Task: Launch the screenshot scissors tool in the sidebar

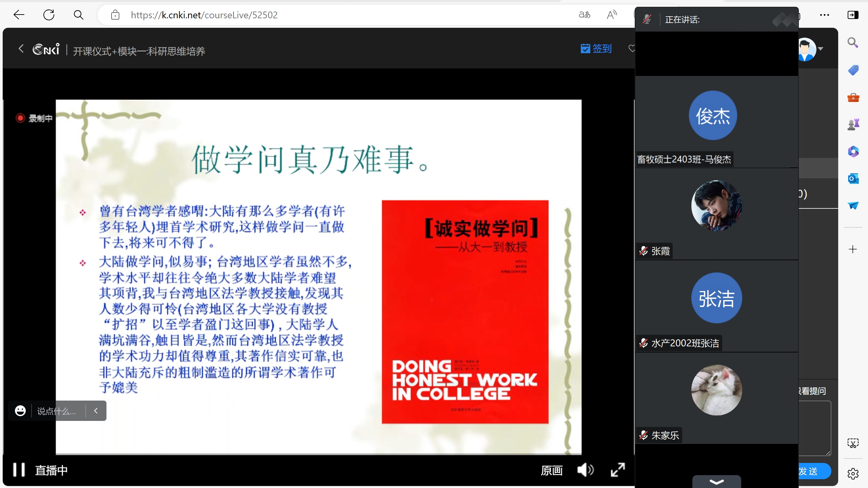Action: (x=853, y=443)
